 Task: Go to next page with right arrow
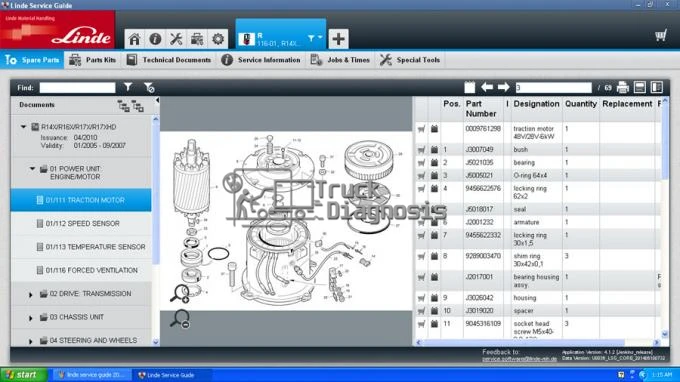pos(503,87)
